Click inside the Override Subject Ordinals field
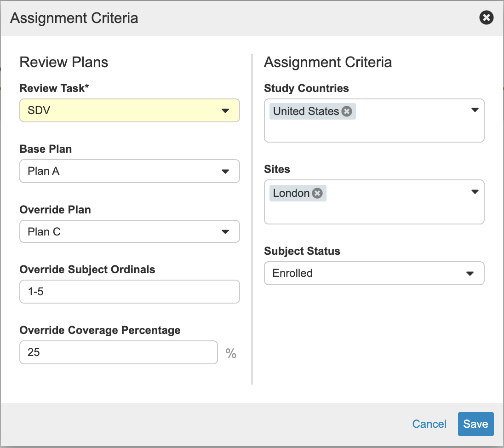 pos(129,292)
